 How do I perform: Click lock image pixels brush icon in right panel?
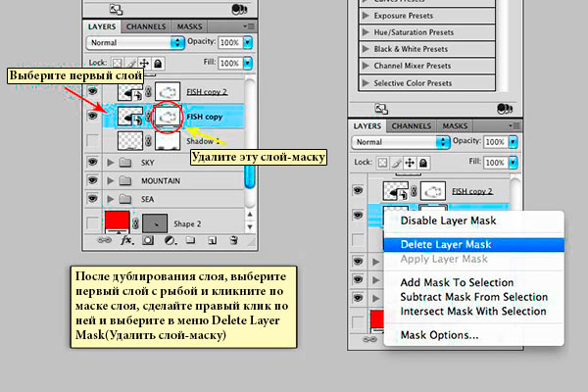click(396, 163)
